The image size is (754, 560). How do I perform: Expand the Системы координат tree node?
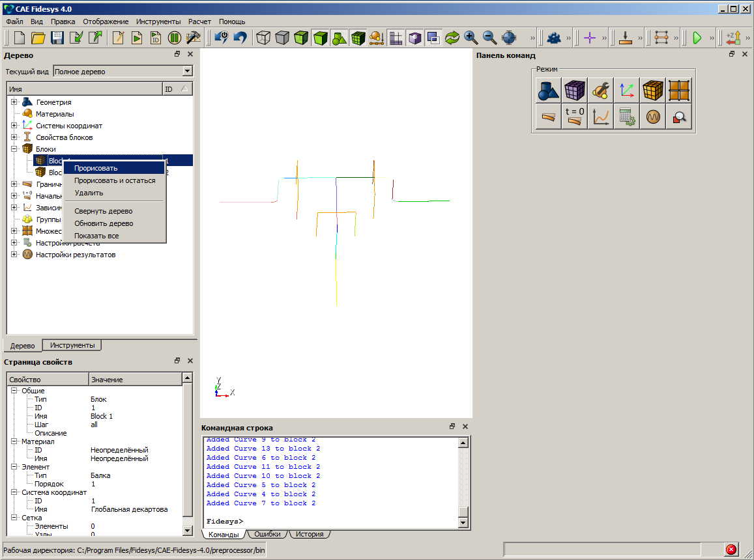(14, 126)
